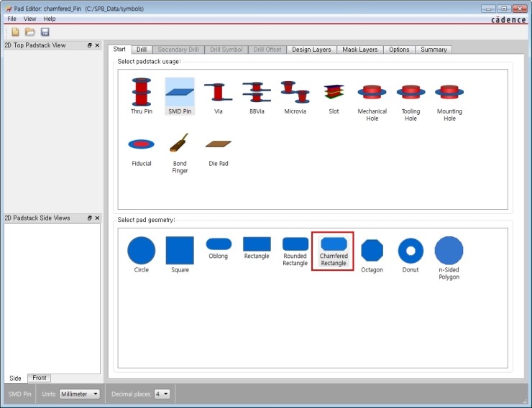Undock the 2D Padstack Side Views panel
Screen dimensions: 532x408
point(90,218)
